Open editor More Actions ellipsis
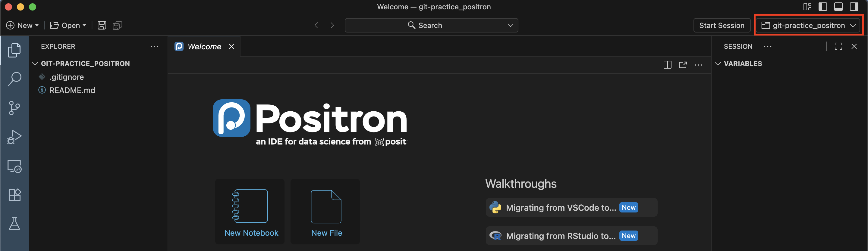The height and width of the screenshot is (251, 868). [x=699, y=65]
